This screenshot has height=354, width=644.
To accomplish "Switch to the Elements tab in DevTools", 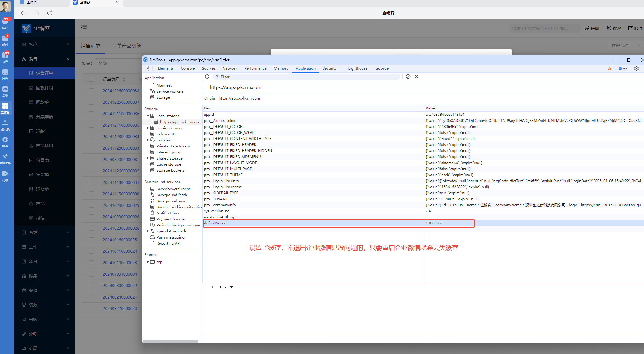I will point(166,68).
